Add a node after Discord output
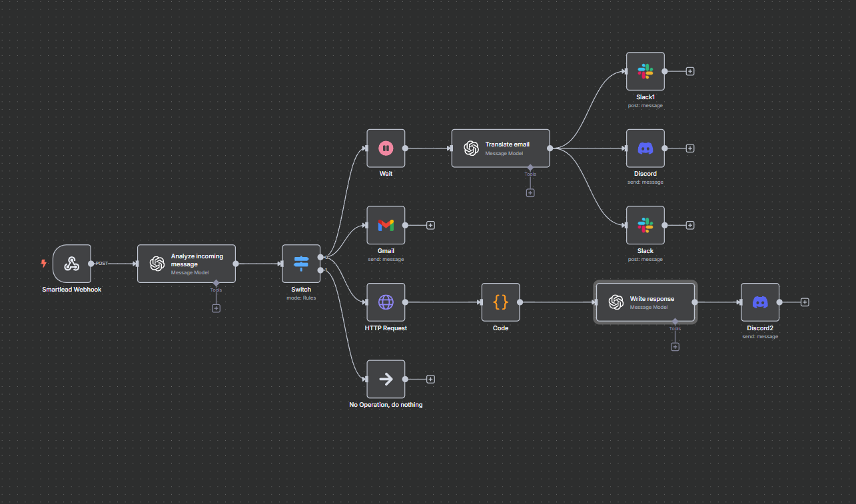856x504 pixels. point(690,148)
